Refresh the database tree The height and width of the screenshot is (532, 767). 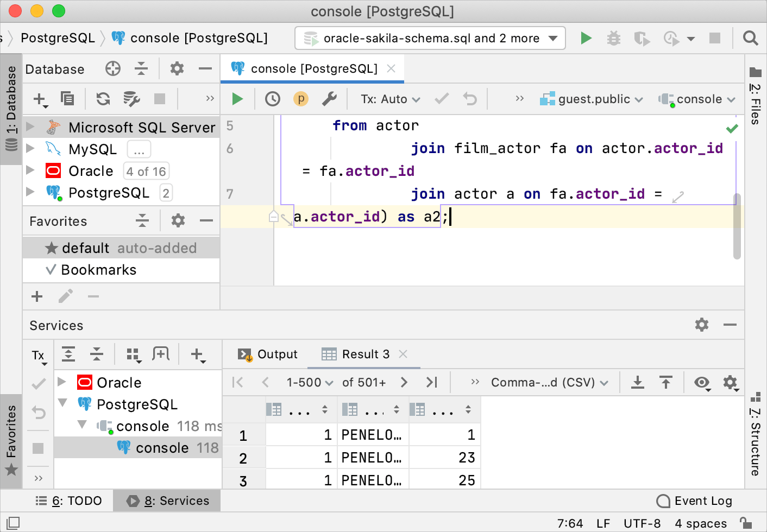(103, 99)
